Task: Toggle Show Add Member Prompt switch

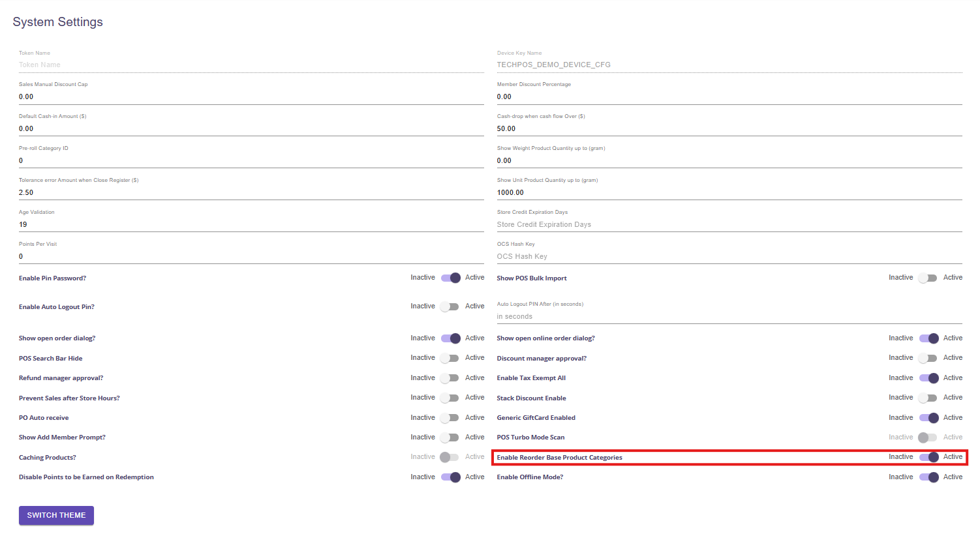Action: coord(450,438)
